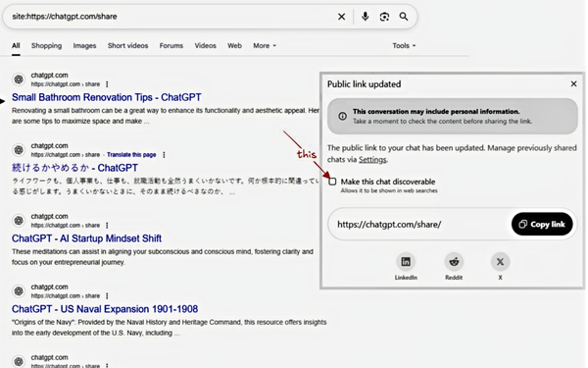Share the chat to LinkedIn
The height and width of the screenshot is (368, 588).
(406, 262)
